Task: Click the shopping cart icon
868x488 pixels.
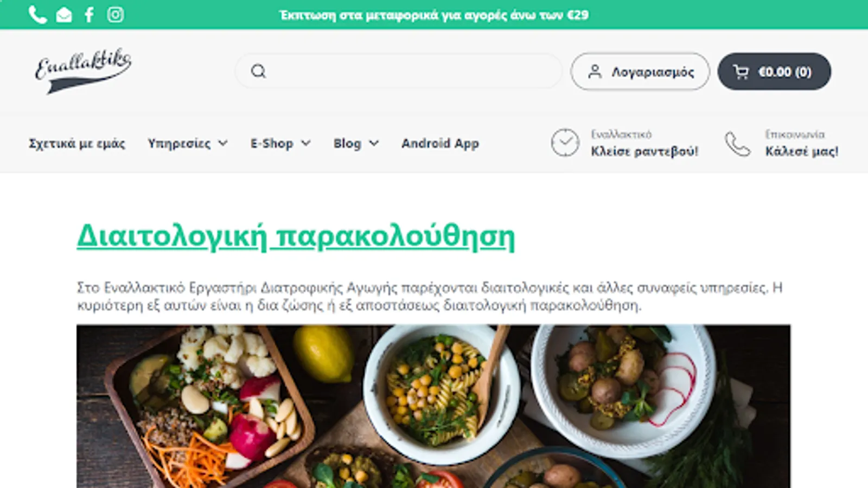Action: (x=741, y=72)
